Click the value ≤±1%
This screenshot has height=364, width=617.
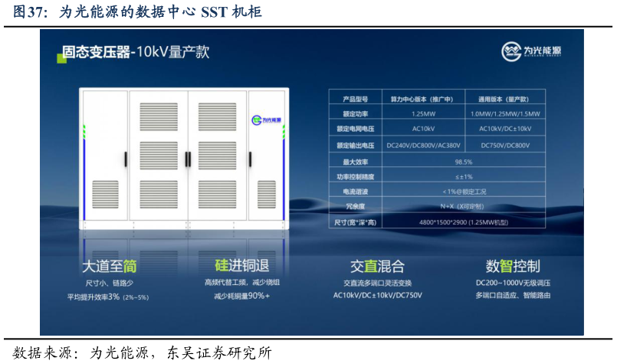coord(464,177)
